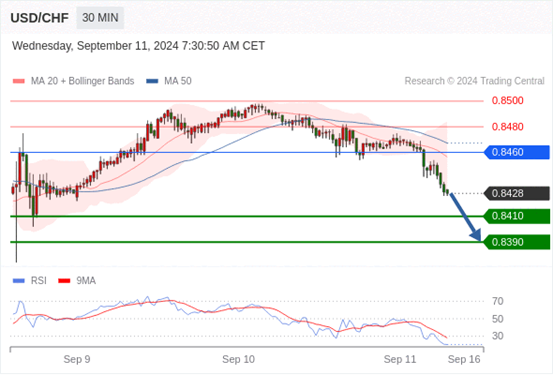
Task: Click the 0.8500 resistance price label
Action: pyautogui.click(x=508, y=101)
